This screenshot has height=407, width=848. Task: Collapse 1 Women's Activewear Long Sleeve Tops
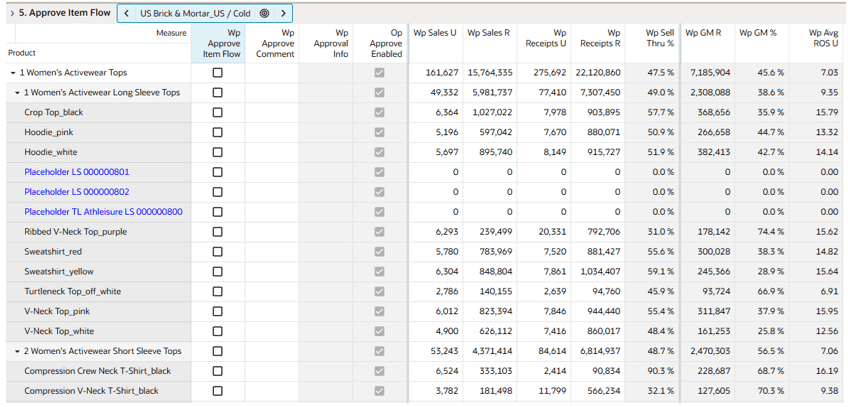click(17, 92)
